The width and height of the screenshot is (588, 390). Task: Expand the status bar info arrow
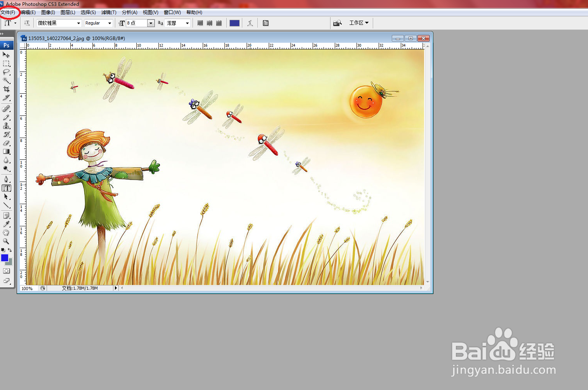116,288
